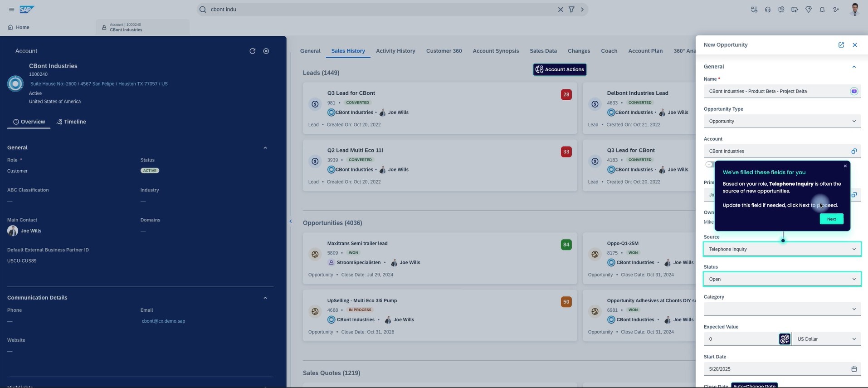Open the Source dropdown
The image size is (868, 388).
point(782,249)
